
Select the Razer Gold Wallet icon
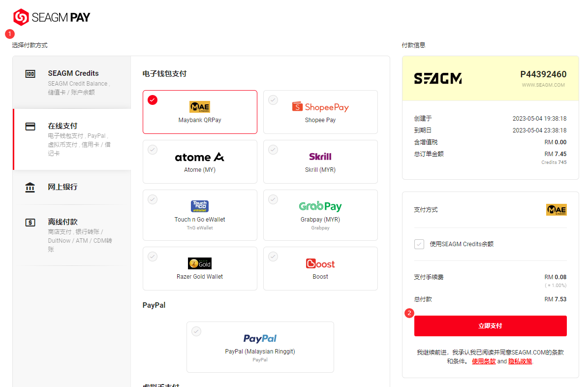click(199, 263)
